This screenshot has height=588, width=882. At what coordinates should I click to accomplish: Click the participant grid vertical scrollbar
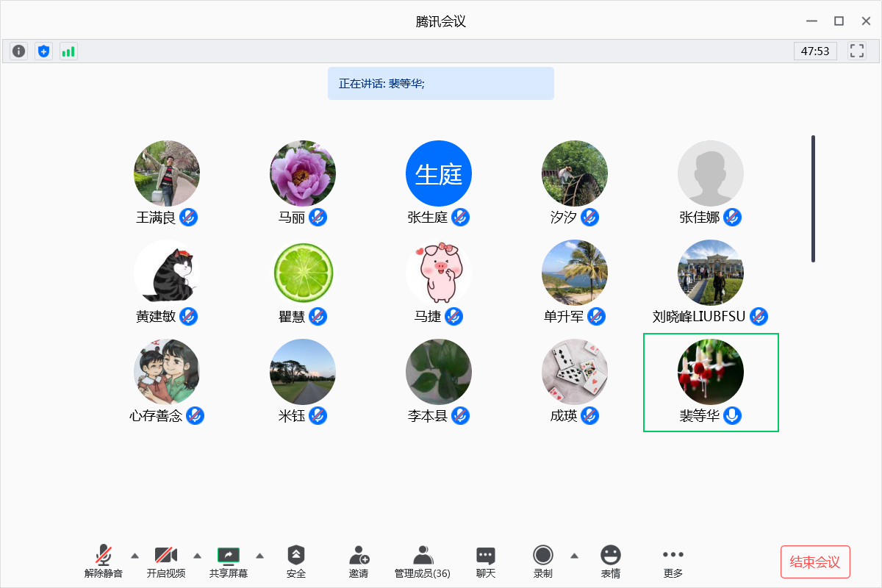(813, 198)
